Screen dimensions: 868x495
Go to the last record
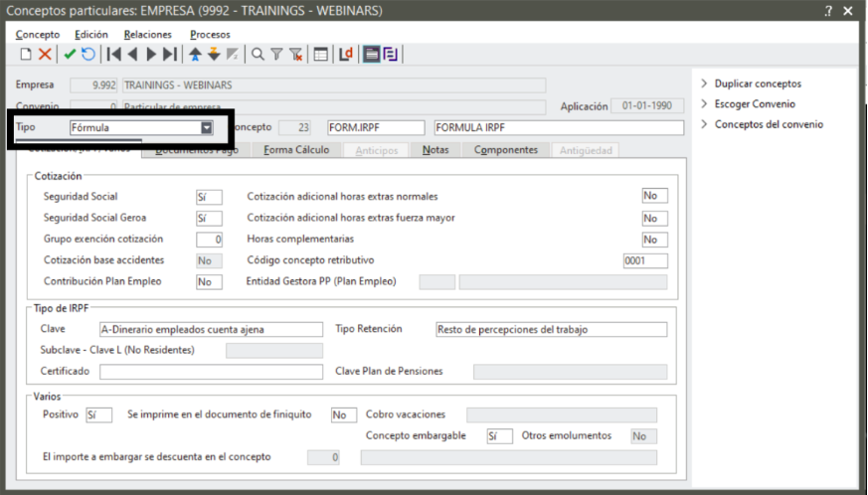coord(170,55)
